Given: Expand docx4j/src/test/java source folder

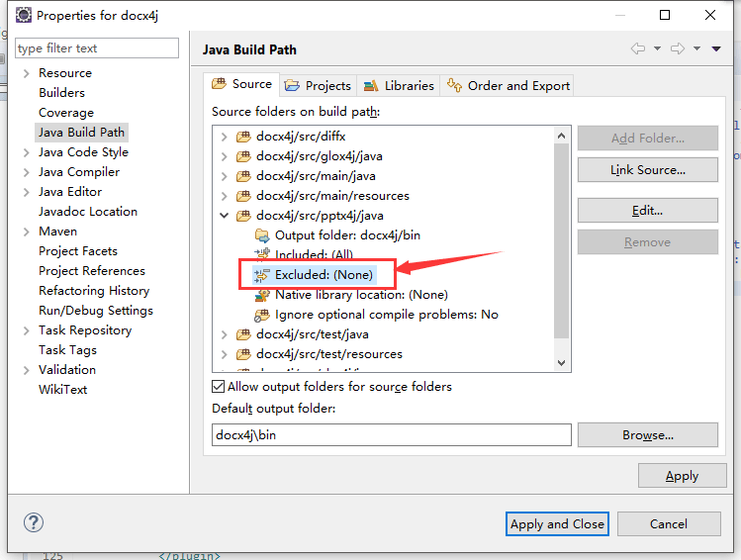Looking at the screenshot, I should 225,335.
